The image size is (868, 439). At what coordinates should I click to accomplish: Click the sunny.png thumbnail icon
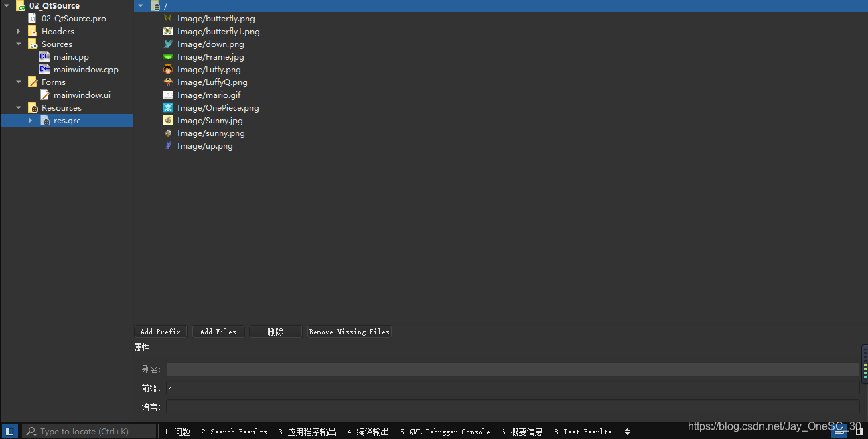coord(168,133)
